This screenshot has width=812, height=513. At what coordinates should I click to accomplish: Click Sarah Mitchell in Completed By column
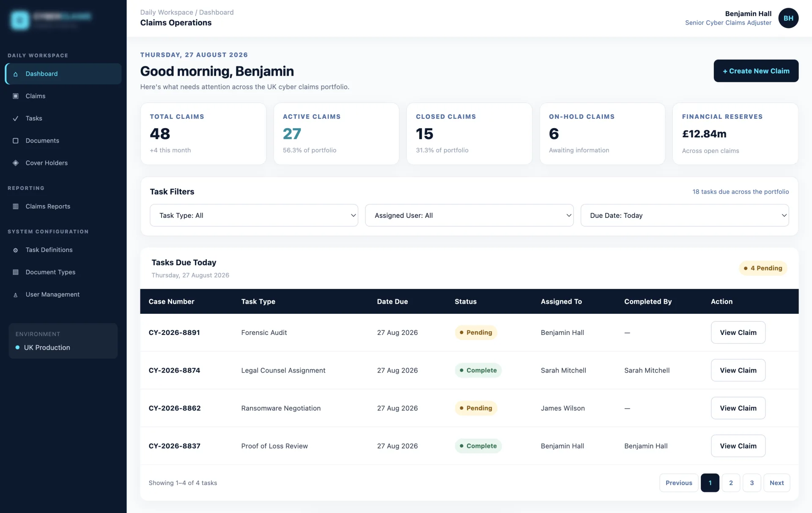point(647,370)
